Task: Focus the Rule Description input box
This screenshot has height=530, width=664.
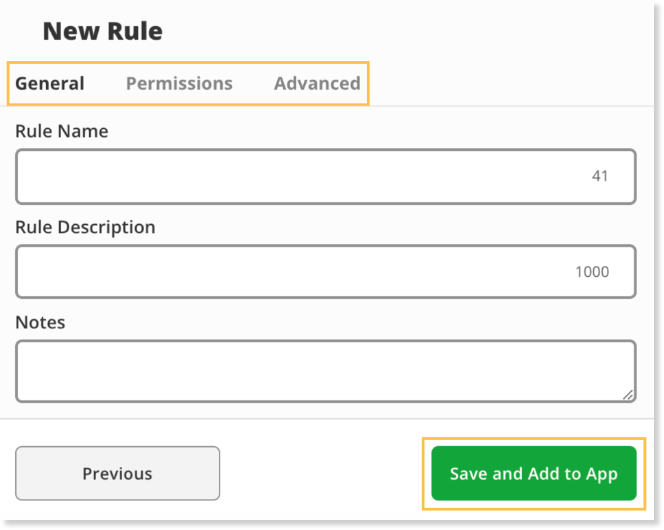Action: pos(326,271)
